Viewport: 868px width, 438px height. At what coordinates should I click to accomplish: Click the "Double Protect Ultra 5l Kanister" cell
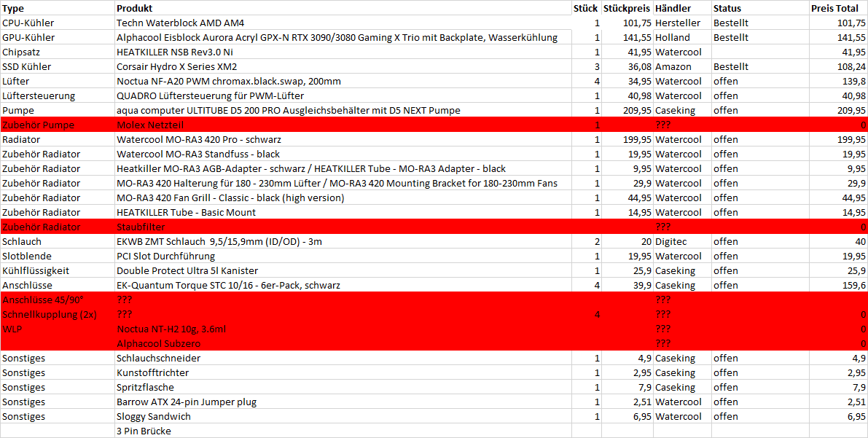coord(343,271)
